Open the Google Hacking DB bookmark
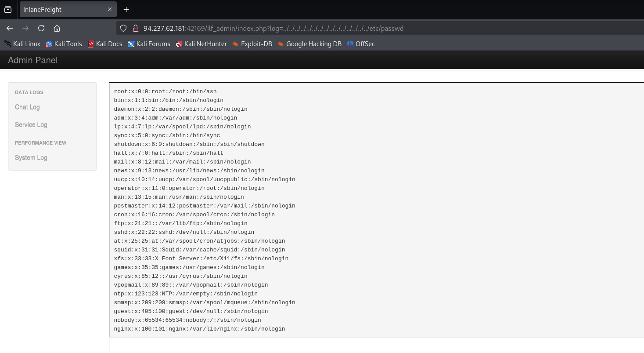Viewport: 644px width, 353px height. (309, 44)
